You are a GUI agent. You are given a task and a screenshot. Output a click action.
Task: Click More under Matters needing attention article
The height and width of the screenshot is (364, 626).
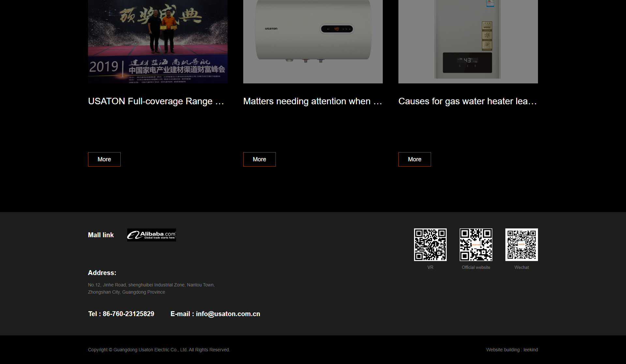[x=259, y=159]
